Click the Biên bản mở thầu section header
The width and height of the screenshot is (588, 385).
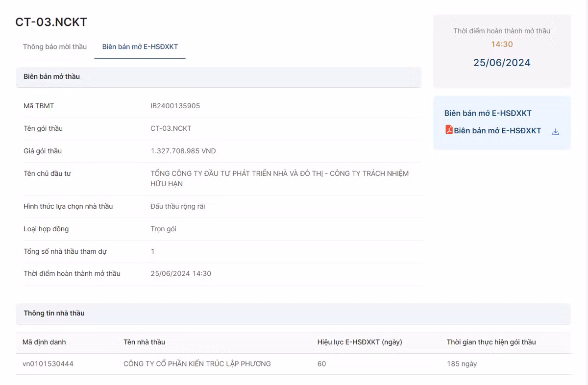pos(51,76)
